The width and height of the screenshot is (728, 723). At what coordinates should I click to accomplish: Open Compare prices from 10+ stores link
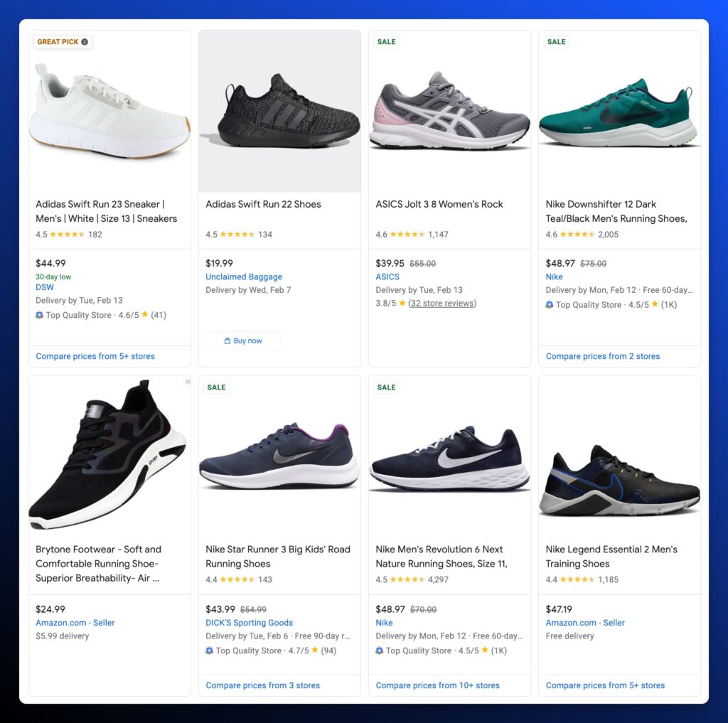tap(437, 685)
